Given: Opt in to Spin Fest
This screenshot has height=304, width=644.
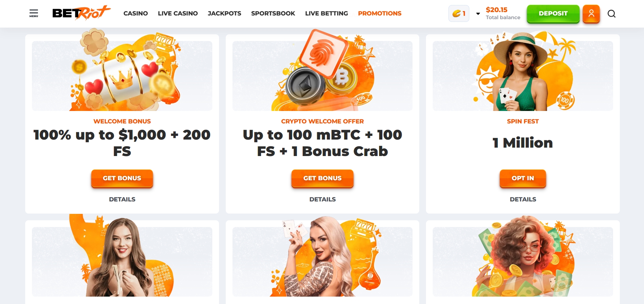Looking at the screenshot, I should tap(523, 178).
